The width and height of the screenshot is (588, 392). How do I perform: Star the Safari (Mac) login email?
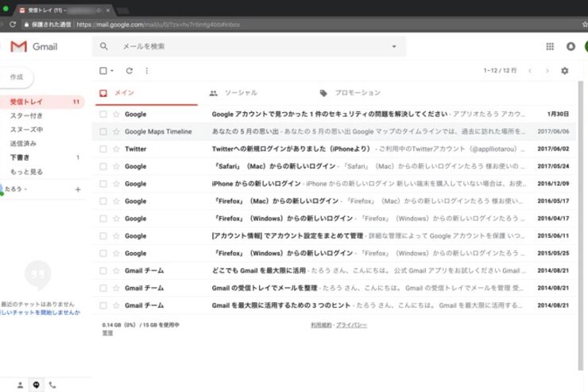point(116,166)
